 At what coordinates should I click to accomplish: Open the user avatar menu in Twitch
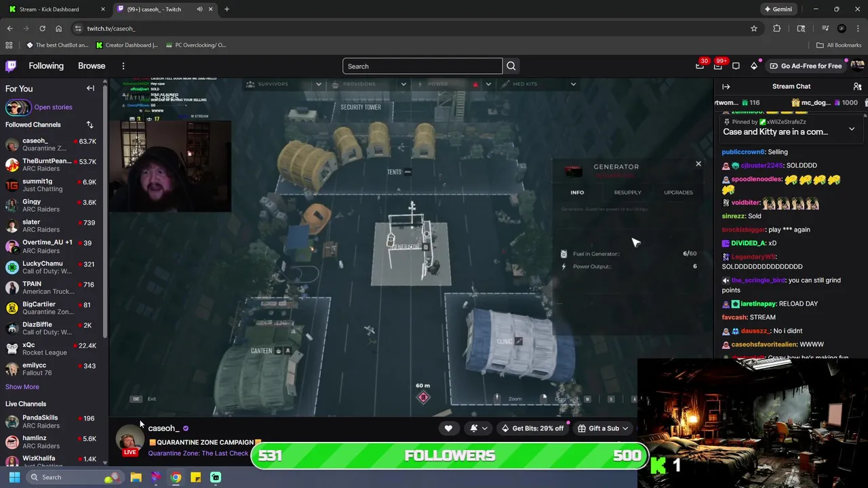click(x=857, y=66)
